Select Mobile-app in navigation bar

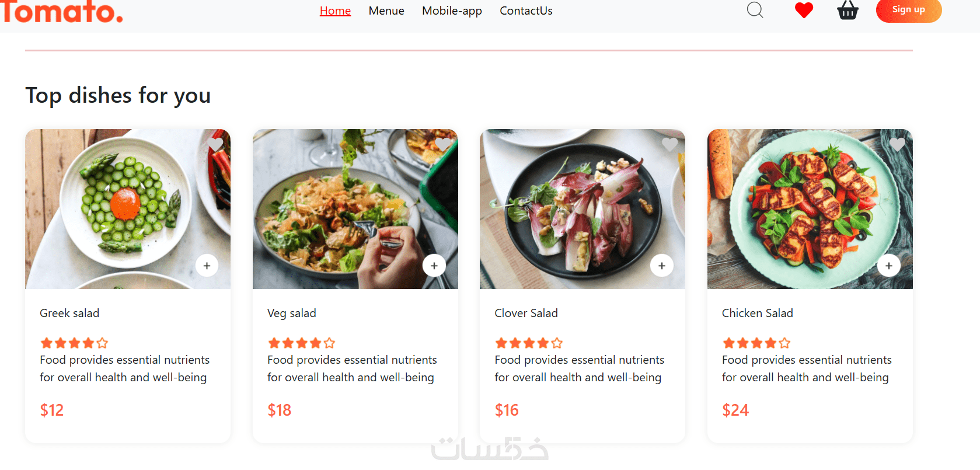click(452, 11)
